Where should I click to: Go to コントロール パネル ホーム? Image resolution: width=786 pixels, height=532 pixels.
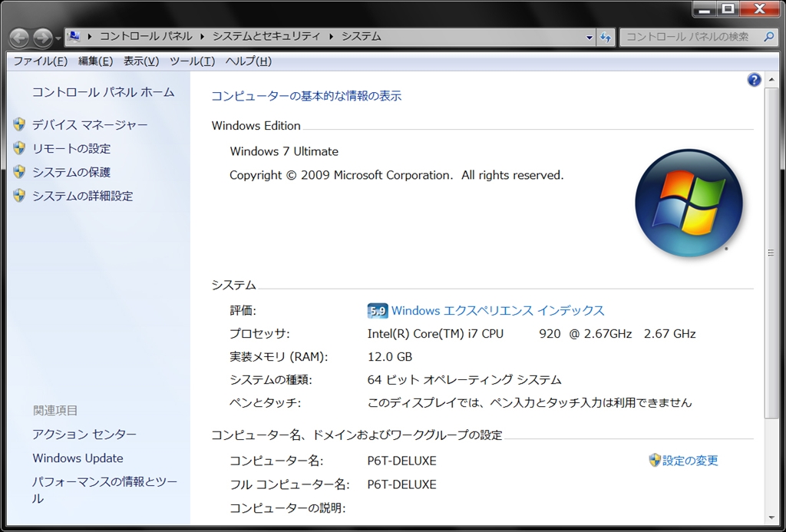click(104, 92)
